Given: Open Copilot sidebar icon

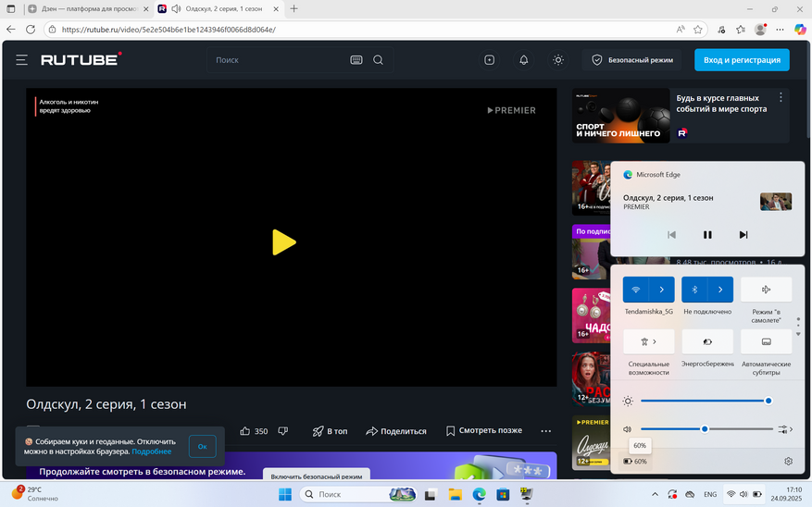Looking at the screenshot, I should pyautogui.click(x=800, y=30).
